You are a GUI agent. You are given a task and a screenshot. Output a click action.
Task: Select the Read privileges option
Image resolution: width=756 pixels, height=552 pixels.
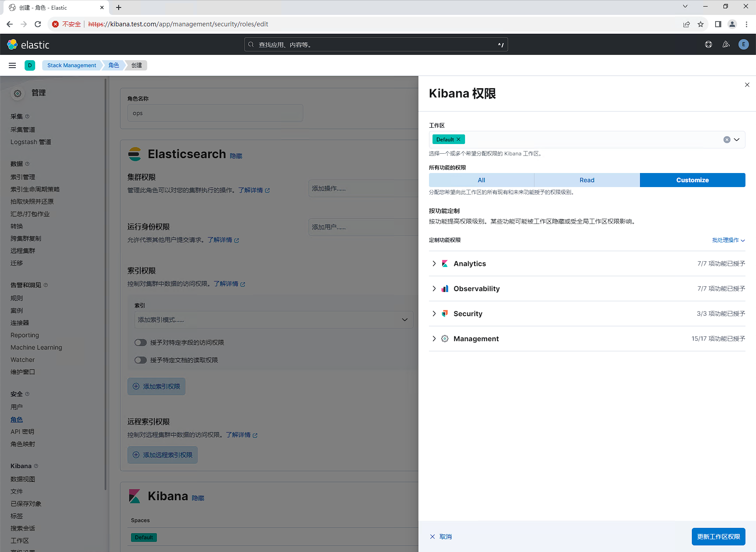tap(587, 180)
